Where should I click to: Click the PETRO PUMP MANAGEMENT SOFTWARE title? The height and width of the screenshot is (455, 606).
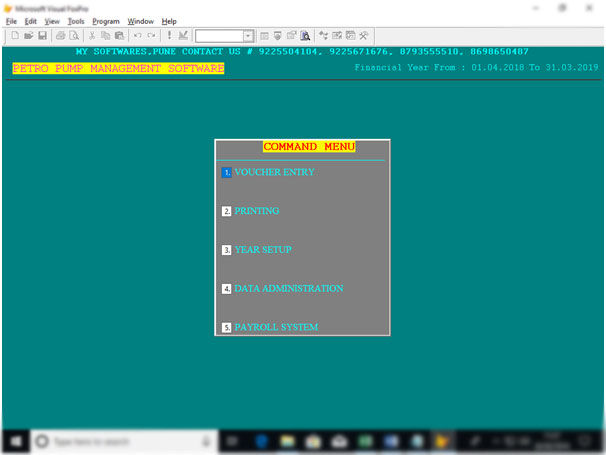tap(118, 68)
